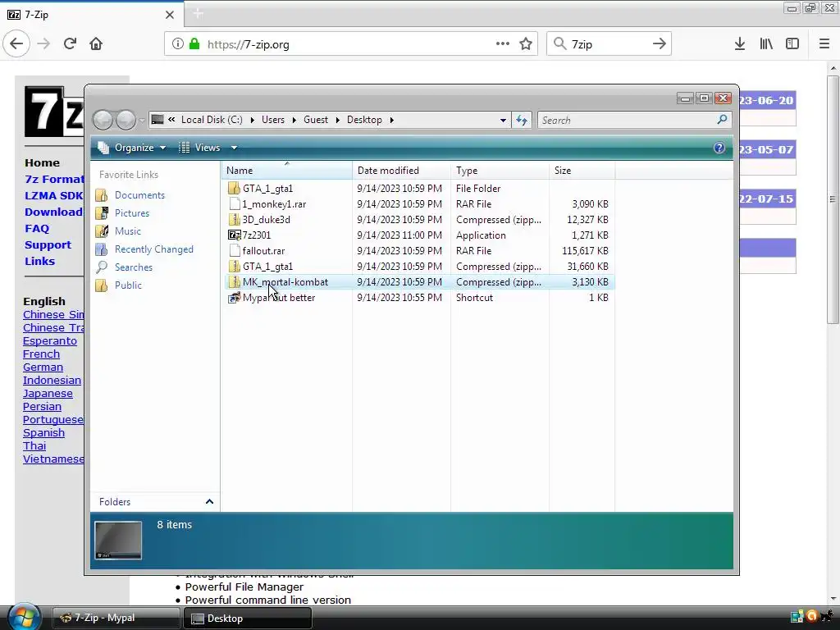Expand the Folders pane chevron
Screen dimensions: 840x630
pos(209,502)
